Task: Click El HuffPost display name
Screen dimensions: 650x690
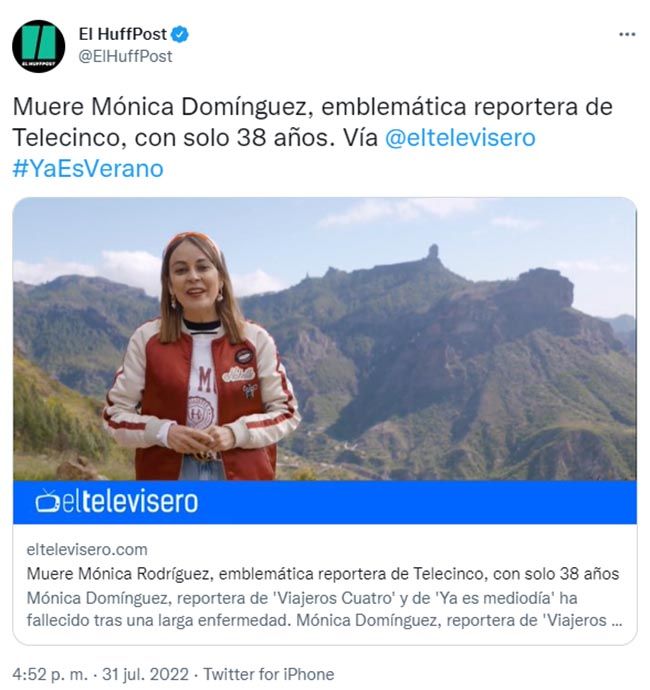Action: click(x=123, y=34)
